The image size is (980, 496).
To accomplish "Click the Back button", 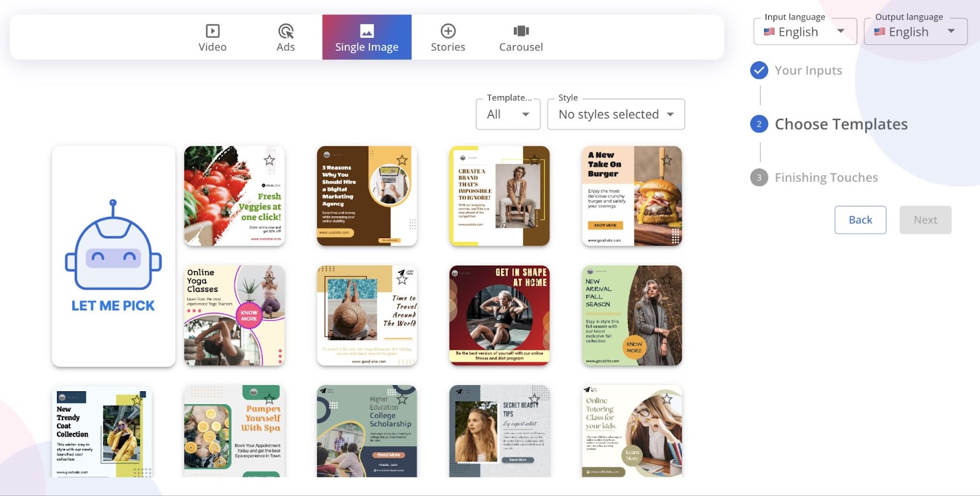I will (x=860, y=220).
